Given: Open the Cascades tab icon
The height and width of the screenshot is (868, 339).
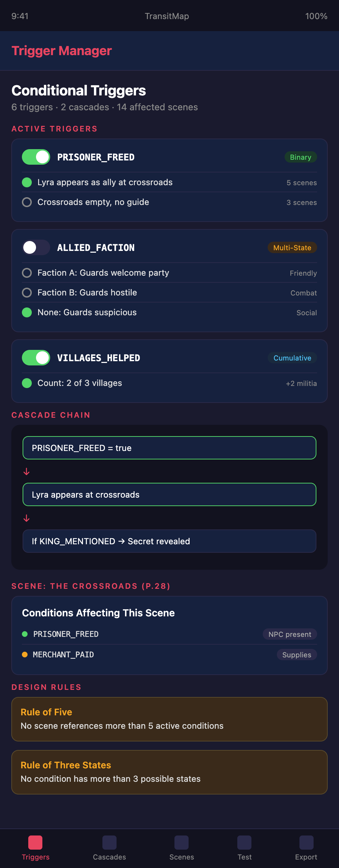Looking at the screenshot, I should click(x=109, y=843).
